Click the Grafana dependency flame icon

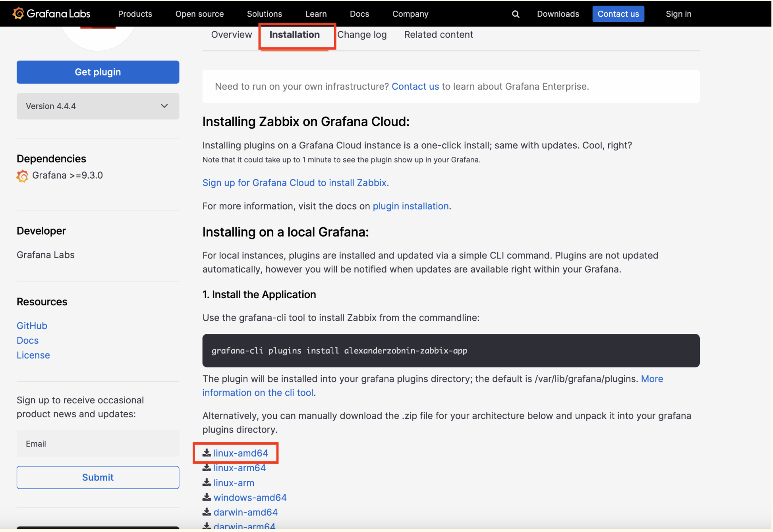pos(22,175)
